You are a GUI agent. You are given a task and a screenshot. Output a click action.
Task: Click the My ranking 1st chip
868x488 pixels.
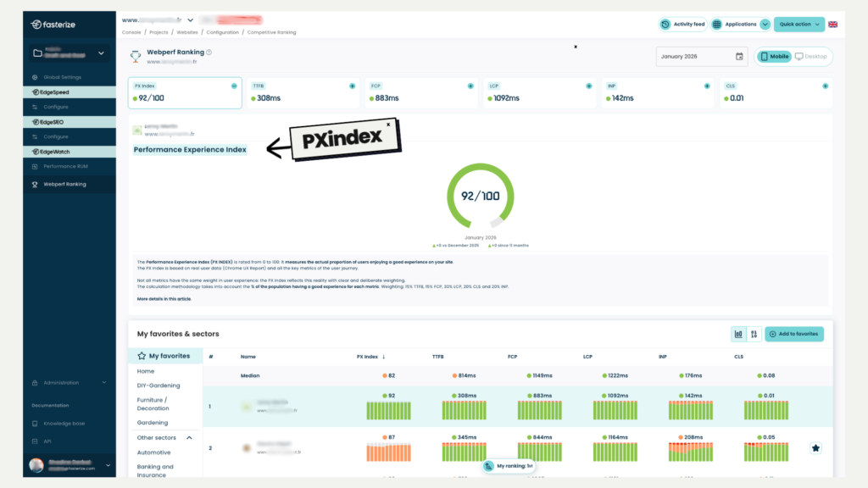click(507, 466)
